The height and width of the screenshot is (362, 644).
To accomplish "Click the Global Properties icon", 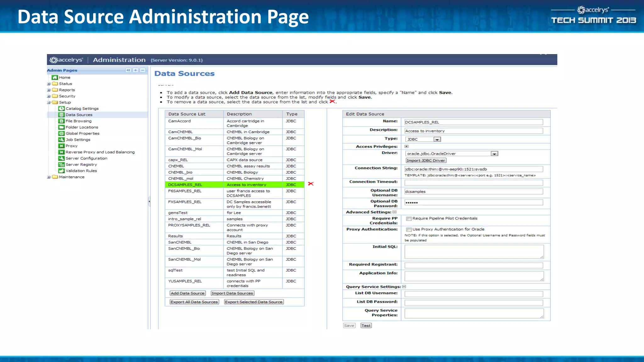I will point(61,134).
